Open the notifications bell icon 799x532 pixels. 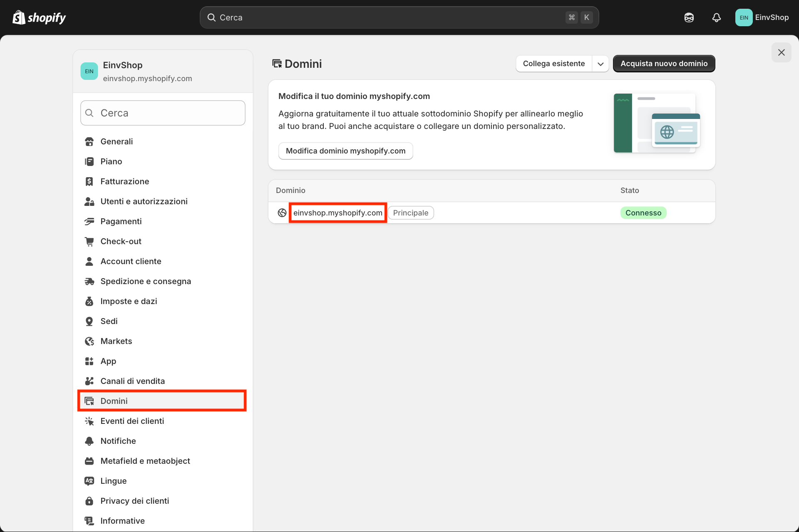click(x=716, y=17)
